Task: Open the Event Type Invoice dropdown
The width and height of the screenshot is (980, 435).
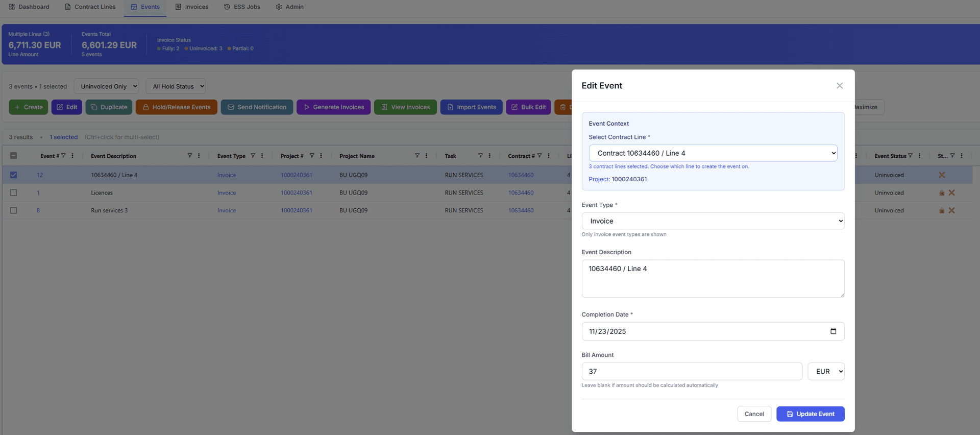Action: (713, 221)
